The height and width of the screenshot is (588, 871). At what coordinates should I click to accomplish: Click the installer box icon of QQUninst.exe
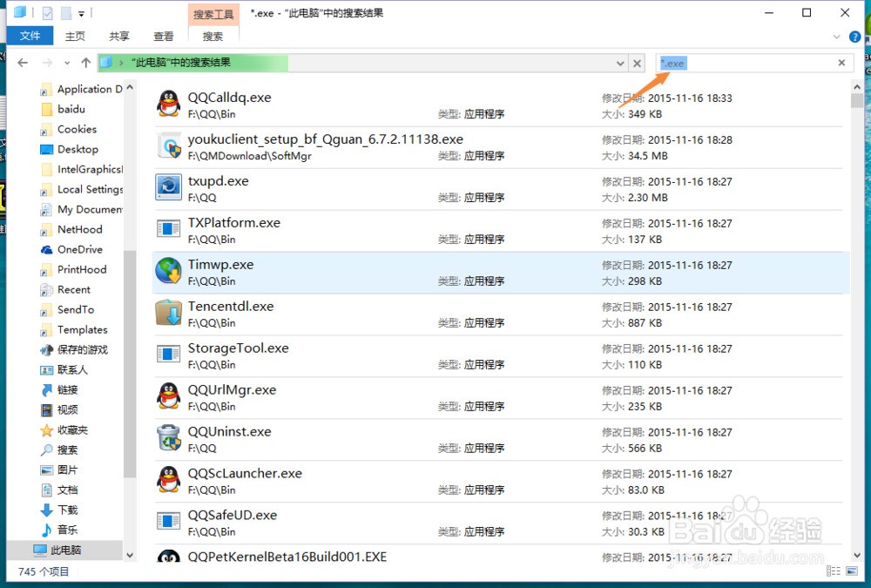point(168,437)
